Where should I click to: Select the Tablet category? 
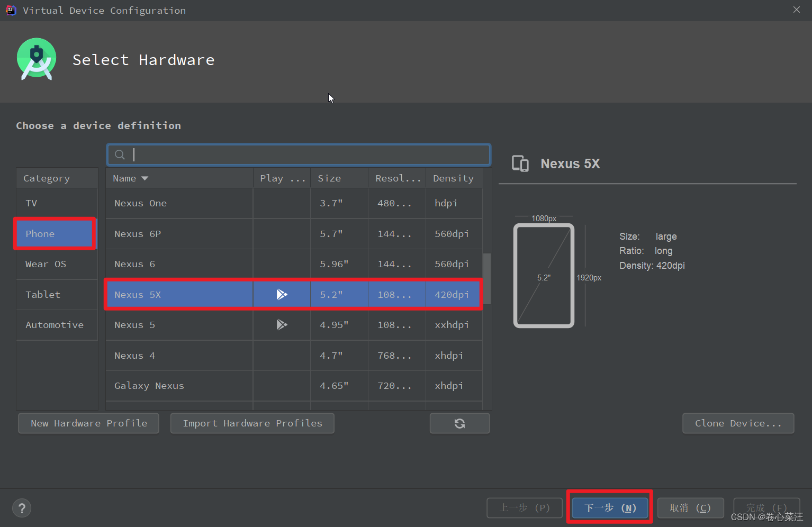(42, 294)
